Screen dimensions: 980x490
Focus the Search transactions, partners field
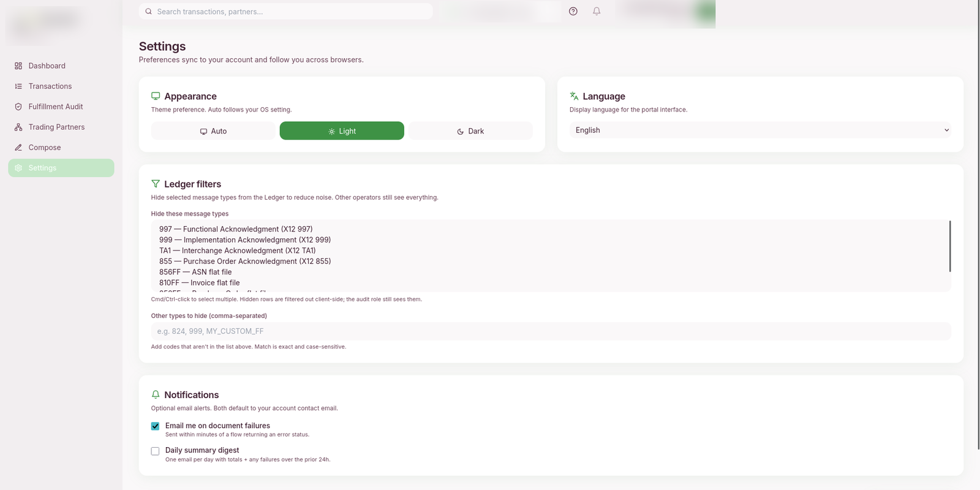coord(286,12)
